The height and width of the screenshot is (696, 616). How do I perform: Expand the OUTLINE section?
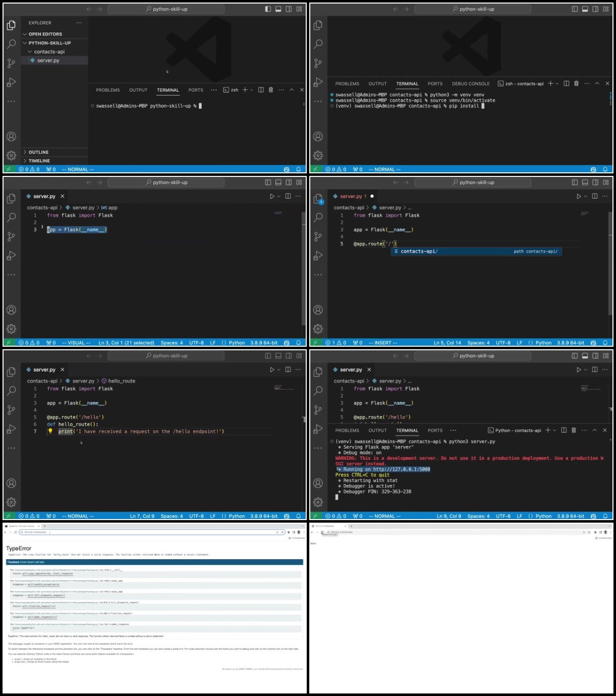pyautogui.click(x=55, y=152)
